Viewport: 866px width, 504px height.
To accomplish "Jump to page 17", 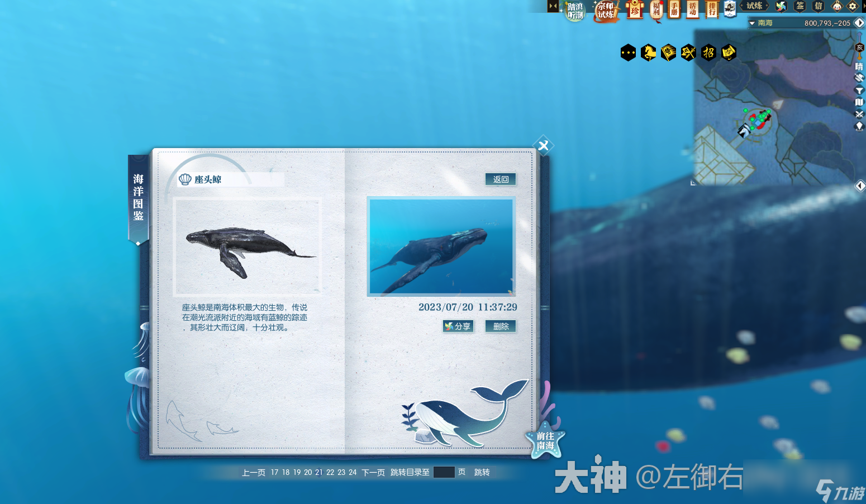I will (x=274, y=473).
